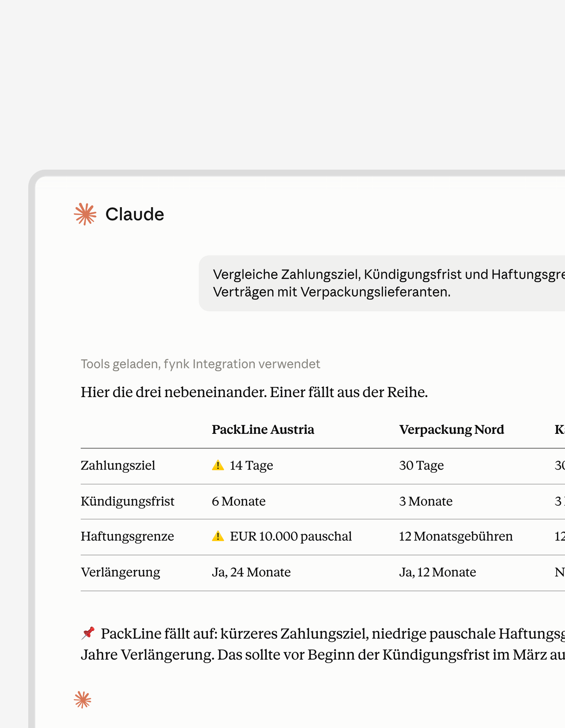Click the 'Verpackung Nord' column header

click(452, 429)
